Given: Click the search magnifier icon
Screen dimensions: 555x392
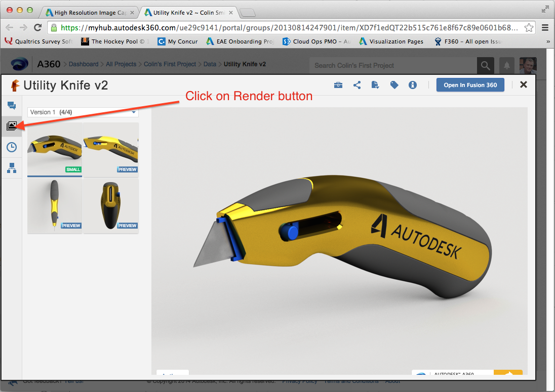Looking at the screenshot, I should coord(485,65).
